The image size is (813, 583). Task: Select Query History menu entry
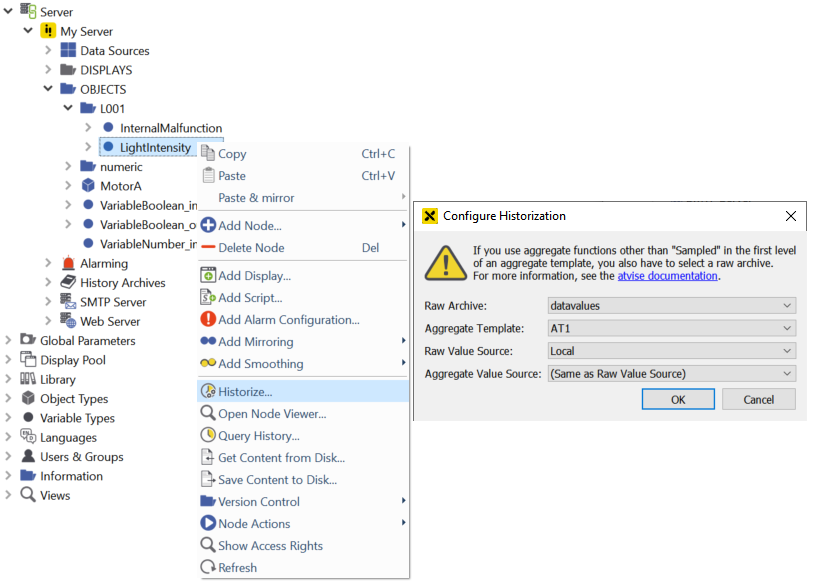tap(258, 436)
